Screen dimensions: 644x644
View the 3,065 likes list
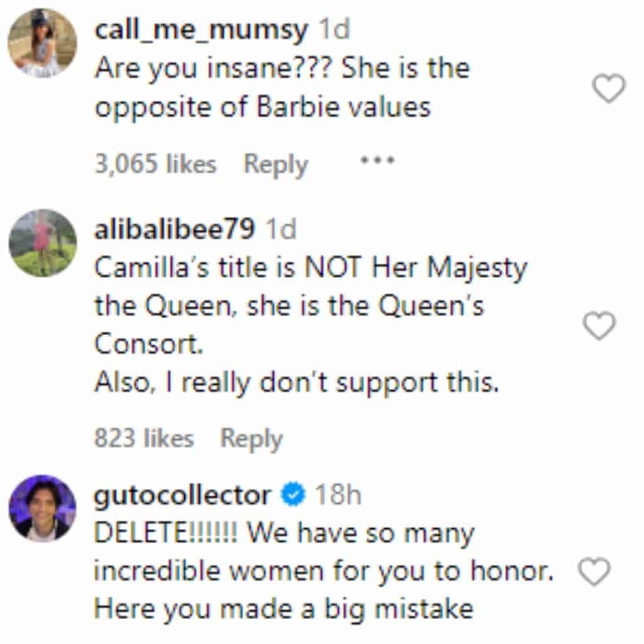pos(155,164)
